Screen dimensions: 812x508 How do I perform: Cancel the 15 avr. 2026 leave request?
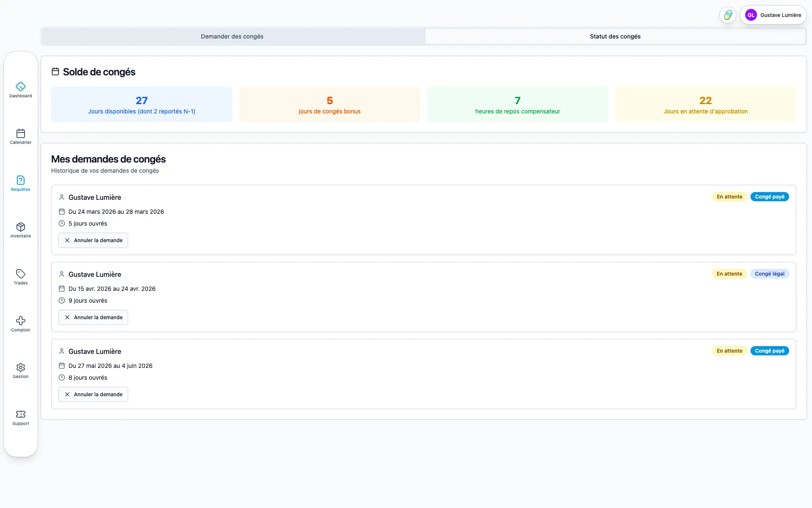click(93, 317)
